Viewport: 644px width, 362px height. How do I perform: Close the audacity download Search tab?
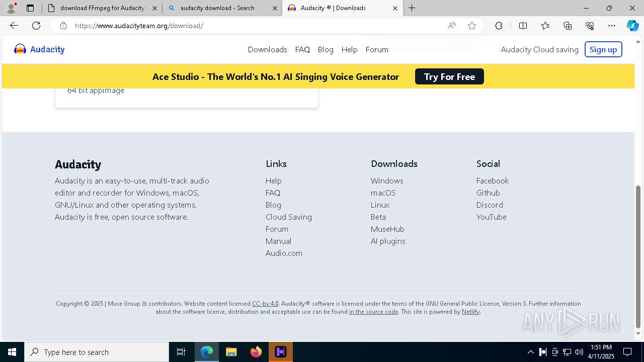click(275, 8)
